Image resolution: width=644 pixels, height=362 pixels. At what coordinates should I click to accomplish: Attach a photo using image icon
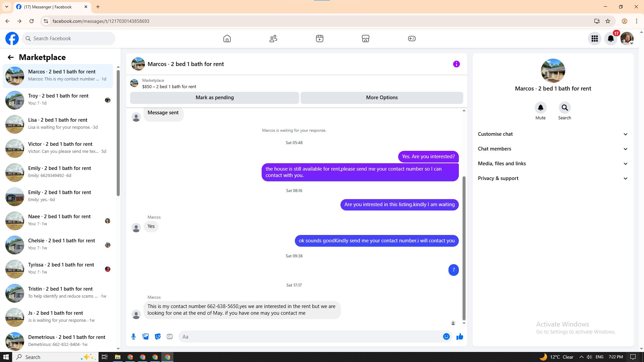coord(146,337)
